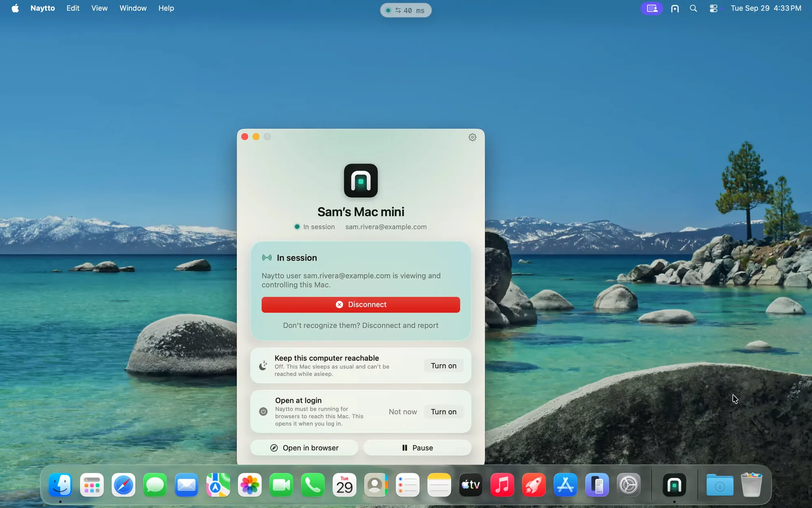Open Control Center in menu bar
The height and width of the screenshot is (508, 812).
click(713, 9)
